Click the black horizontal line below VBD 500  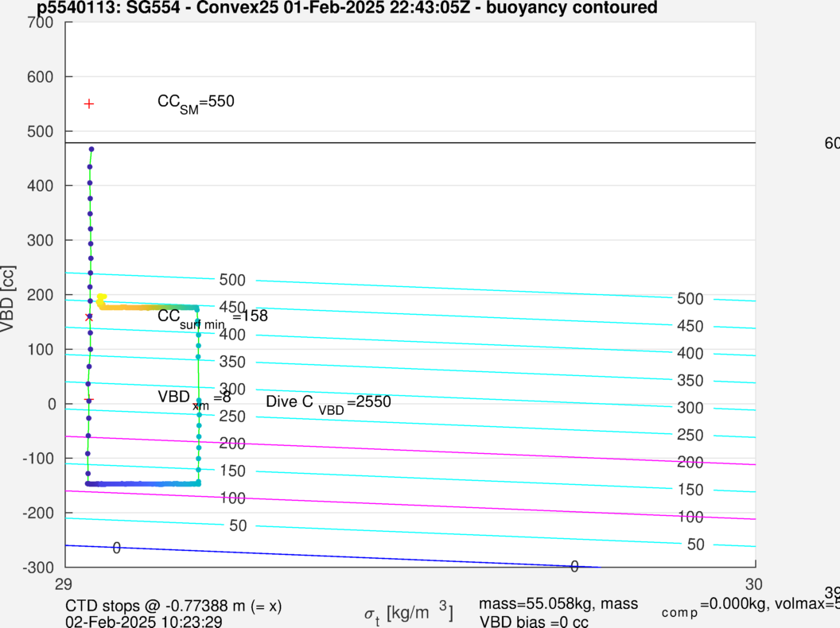point(410,143)
